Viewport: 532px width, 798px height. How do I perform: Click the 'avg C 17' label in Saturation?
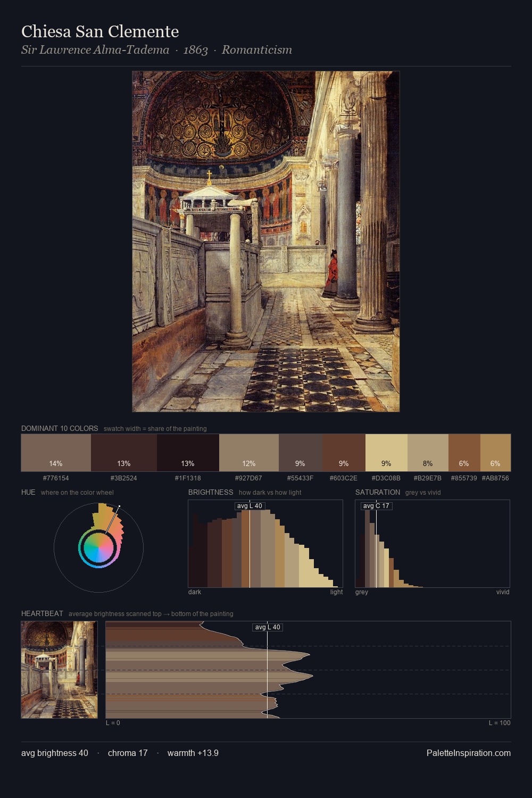376,506
